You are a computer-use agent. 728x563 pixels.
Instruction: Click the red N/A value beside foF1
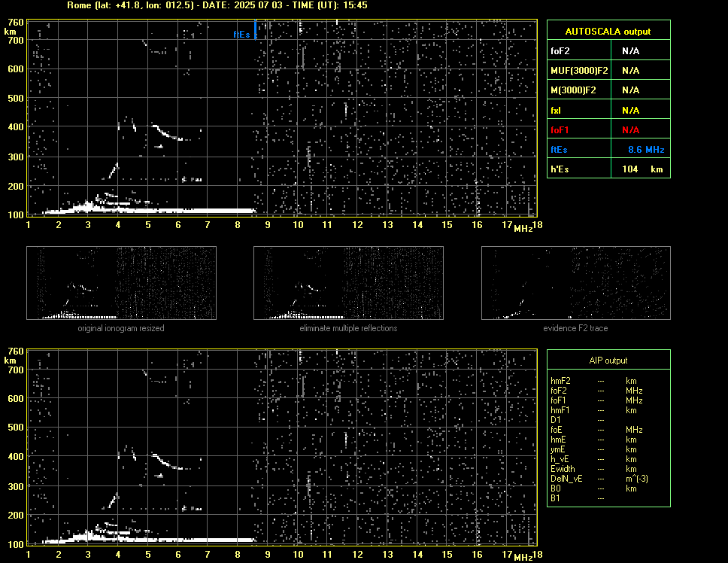[631, 130]
